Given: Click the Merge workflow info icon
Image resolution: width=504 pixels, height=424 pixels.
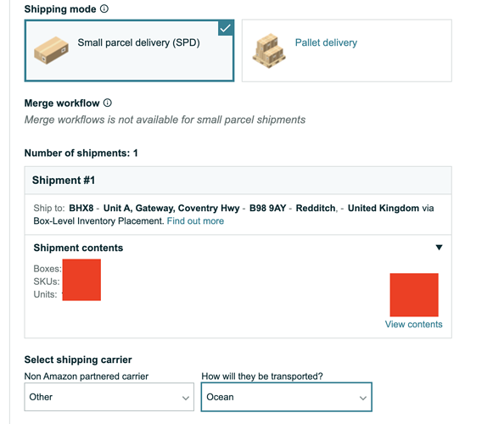Looking at the screenshot, I should 108,103.
